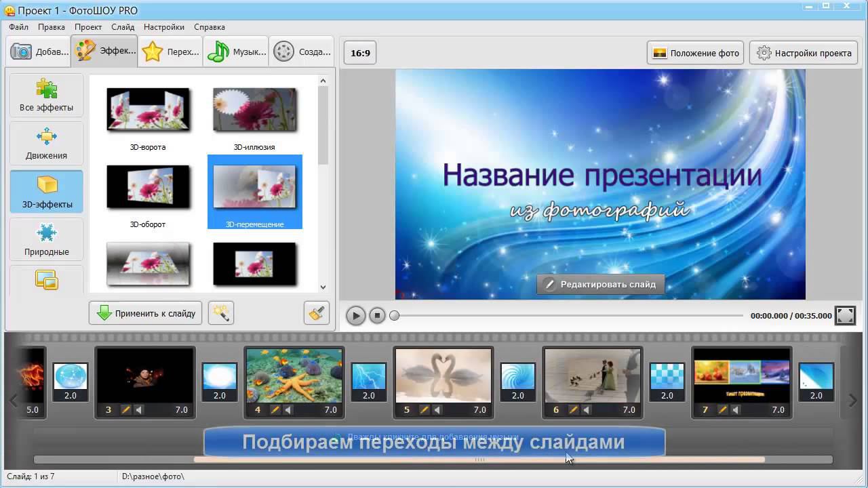This screenshot has width=868, height=488.
Task: Open the Слайд menu
Action: pyautogui.click(x=123, y=27)
